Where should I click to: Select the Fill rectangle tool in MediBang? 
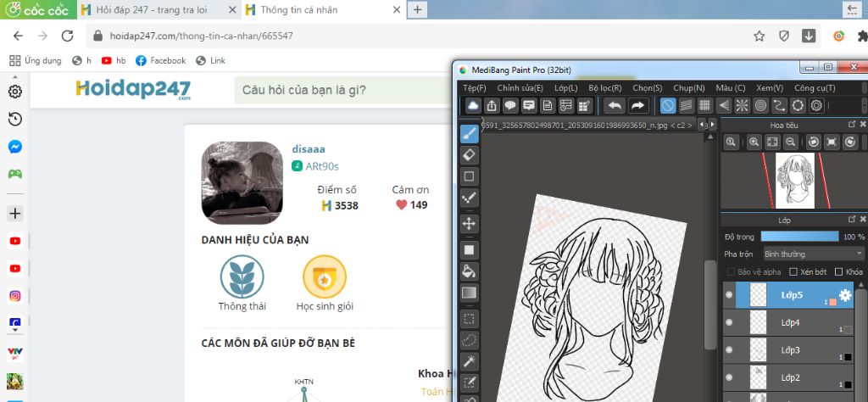[x=470, y=249]
